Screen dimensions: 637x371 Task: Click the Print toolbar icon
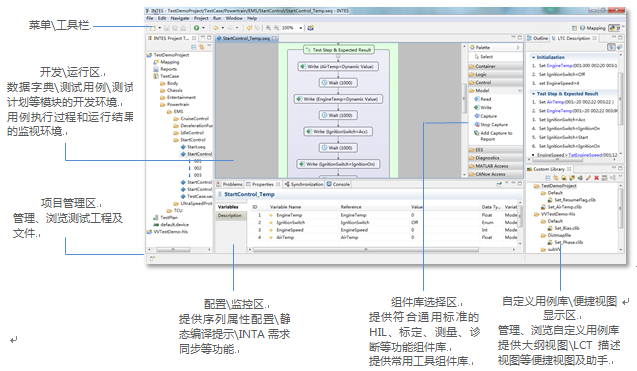(183, 28)
